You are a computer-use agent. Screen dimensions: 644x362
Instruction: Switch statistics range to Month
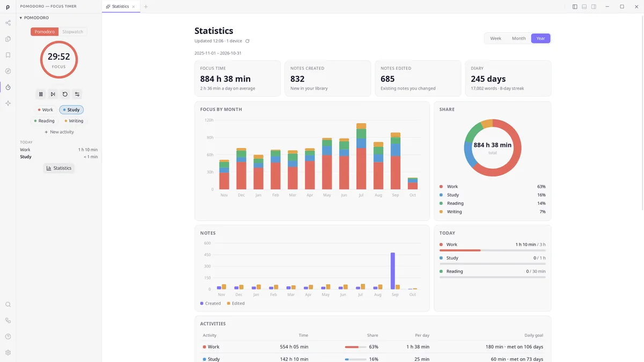click(519, 39)
